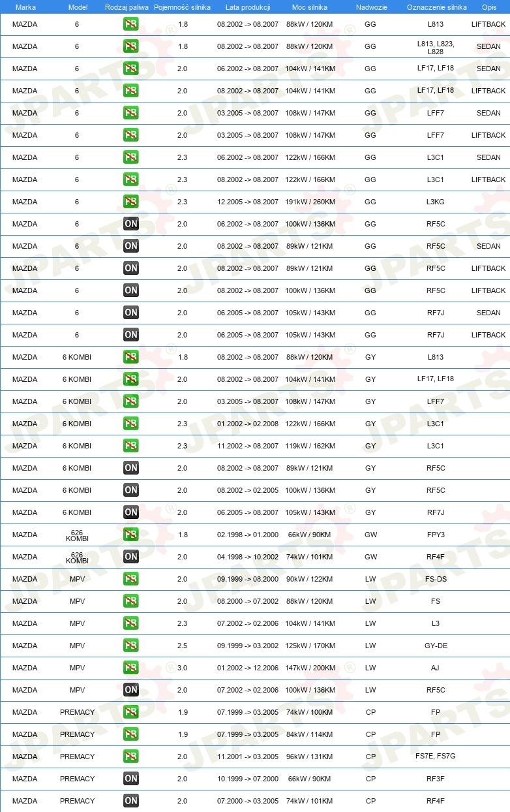Image resolution: width=510 pixels, height=812 pixels.
Task: Click diesel ON icon in 6 KOMBI 89kW RF5C row
Action: pos(131,468)
